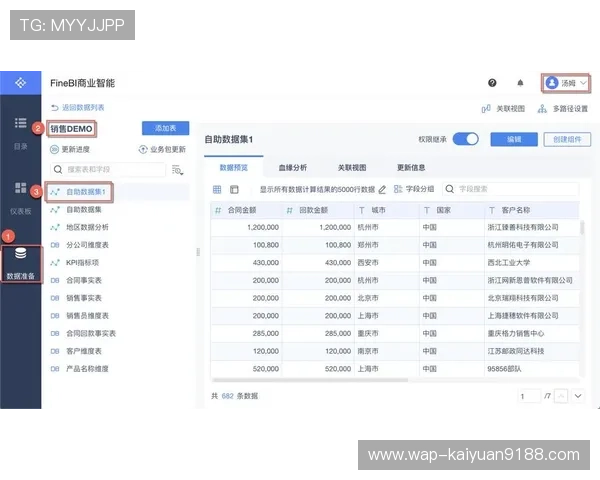600x480 pixels.
Task: Select 地区数据分析 in table list
Action: (80, 227)
